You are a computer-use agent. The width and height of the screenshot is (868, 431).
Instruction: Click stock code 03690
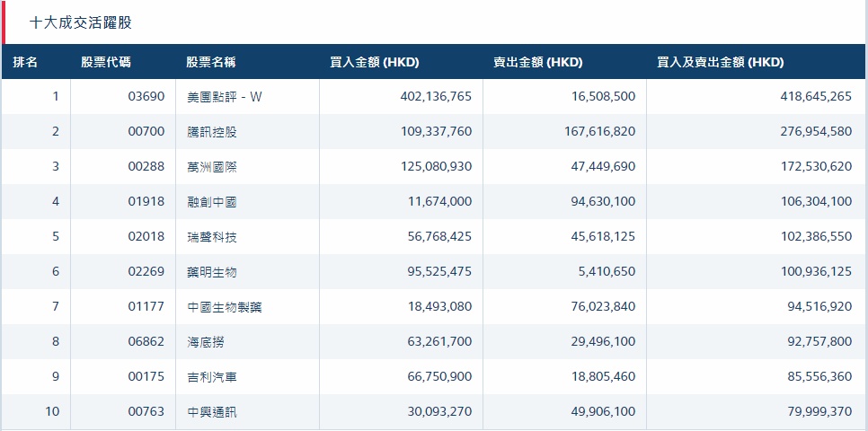[146, 97]
